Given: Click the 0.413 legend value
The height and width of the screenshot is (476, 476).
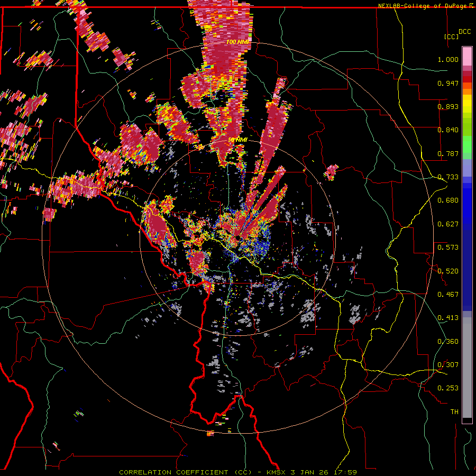Looking at the screenshot, I should click(448, 318).
